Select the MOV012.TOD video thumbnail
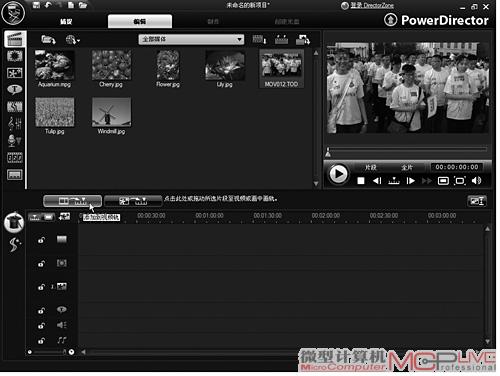The image size is (500, 376). click(281, 69)
